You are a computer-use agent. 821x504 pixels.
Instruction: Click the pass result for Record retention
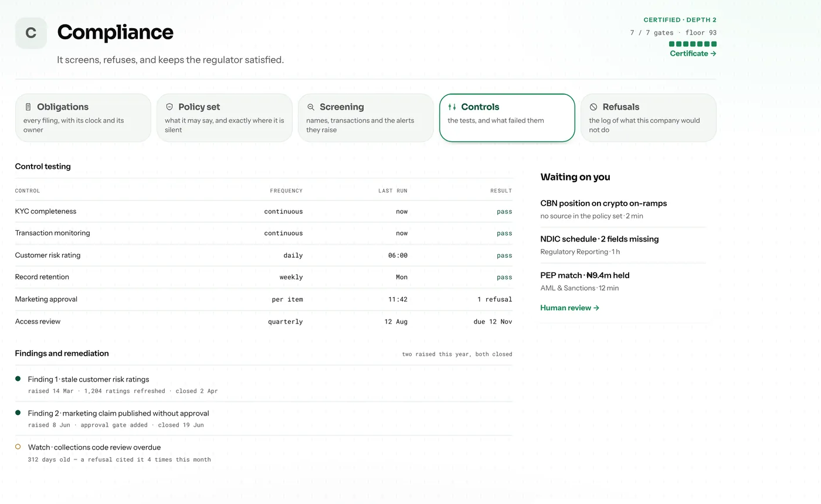tap(504, 277)
